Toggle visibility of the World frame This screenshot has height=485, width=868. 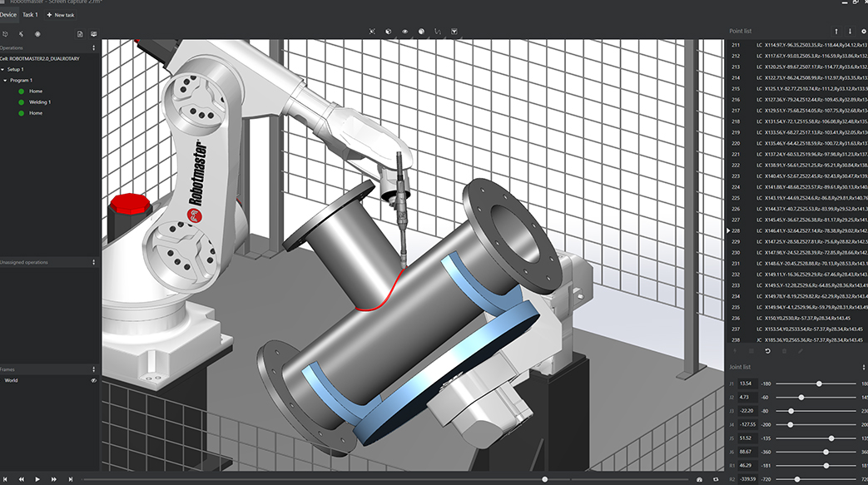click(x=93, y=380)
